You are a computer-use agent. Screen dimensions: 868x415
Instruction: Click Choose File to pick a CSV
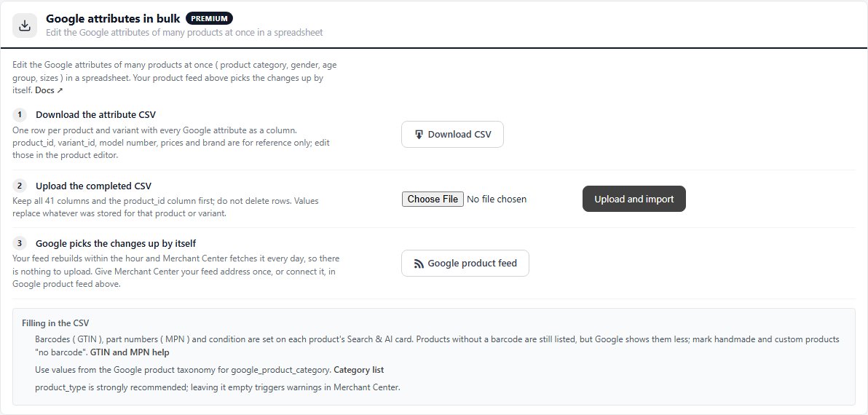click(x=433, y=199)
